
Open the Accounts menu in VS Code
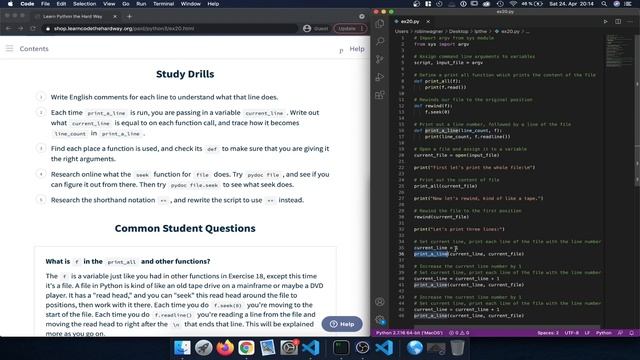click(380, 302)
